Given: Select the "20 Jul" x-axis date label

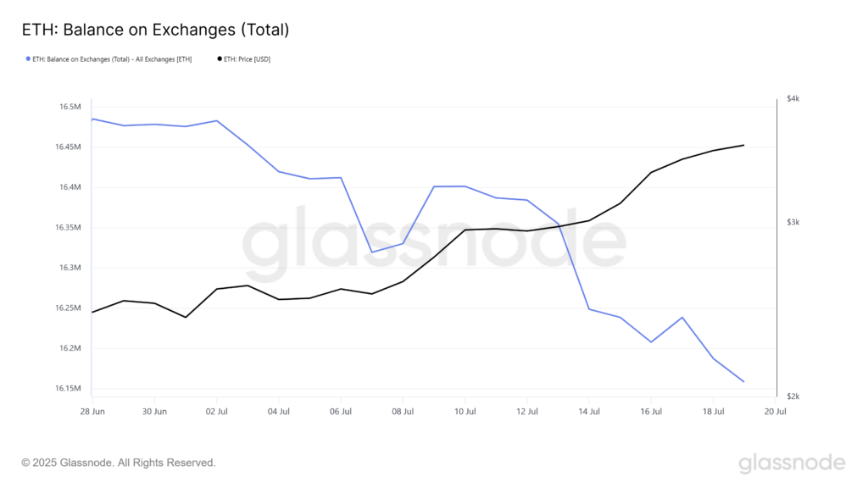Looking at the screenshot, I should 775,412.
